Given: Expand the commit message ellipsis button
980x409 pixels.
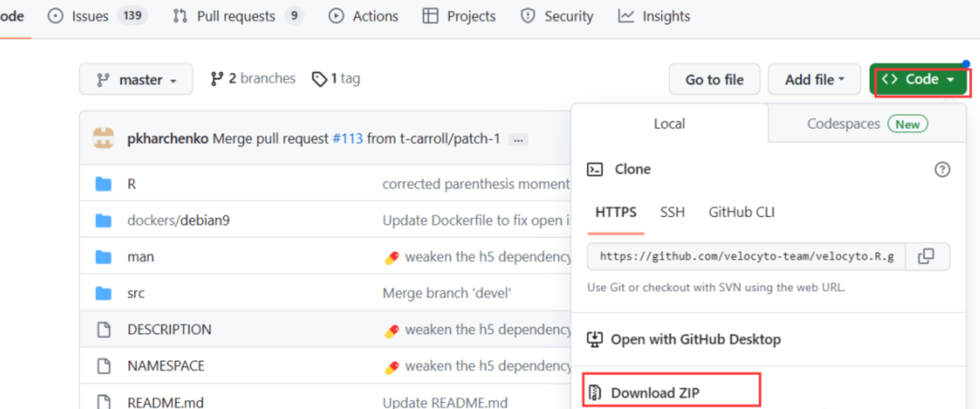Looking at the screenshot, I should (x=518, y=139).
